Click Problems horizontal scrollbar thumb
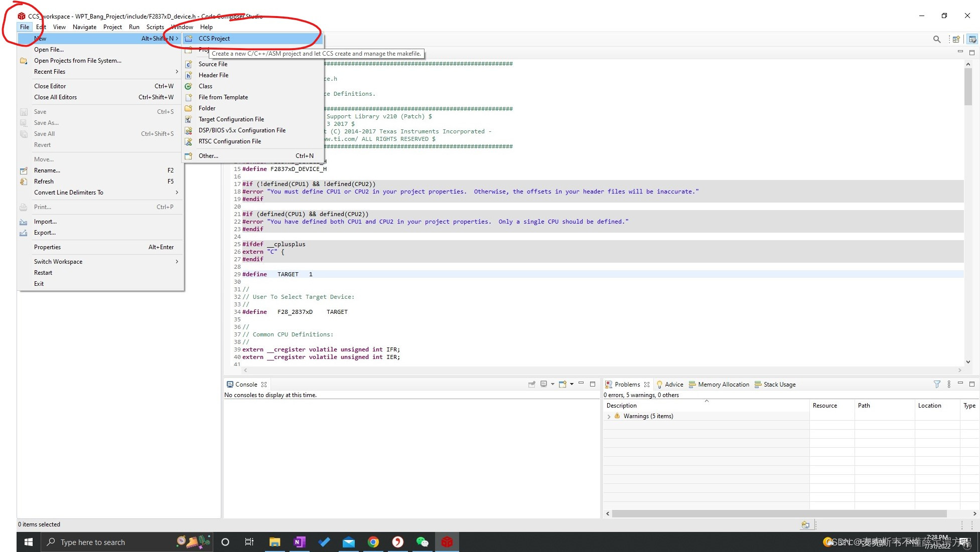The width and height of the screenshot is (980, 552). 779,513
